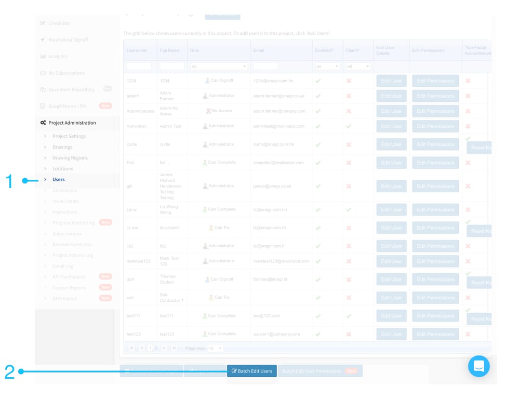The width and height of the screenshot is (532, 399).
Task: Click Edit Permissions for user adamf
Action: pyautogui.click(x=435, y=96)
